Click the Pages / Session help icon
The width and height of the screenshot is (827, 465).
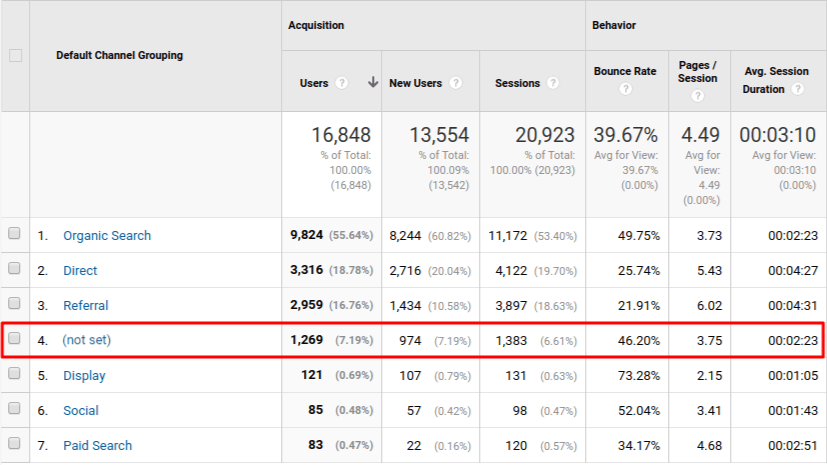697,96
